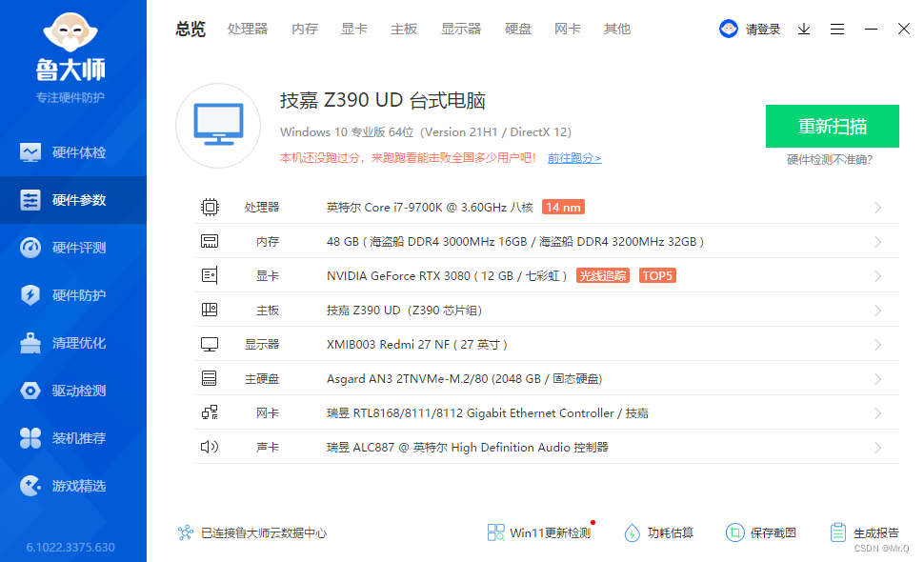Click the Win11更新检测 icon
This screenshot has width=924, height=562.
[x=496, y=532]
